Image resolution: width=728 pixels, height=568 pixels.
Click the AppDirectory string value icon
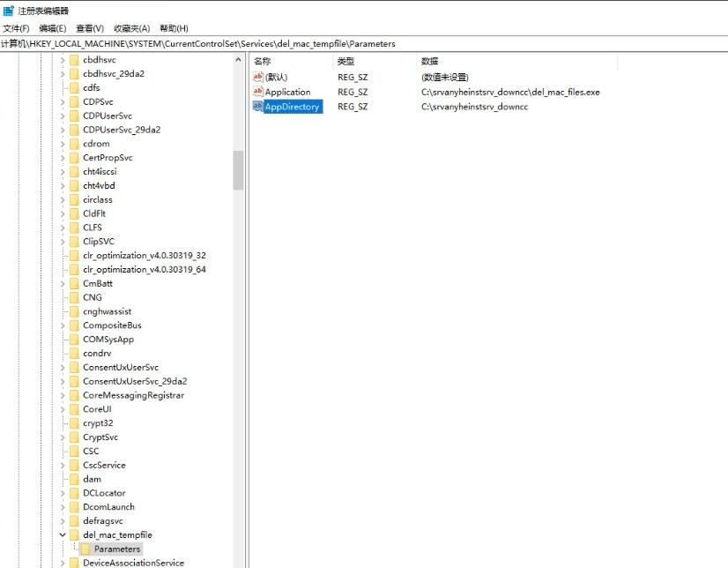pos(257,107)
